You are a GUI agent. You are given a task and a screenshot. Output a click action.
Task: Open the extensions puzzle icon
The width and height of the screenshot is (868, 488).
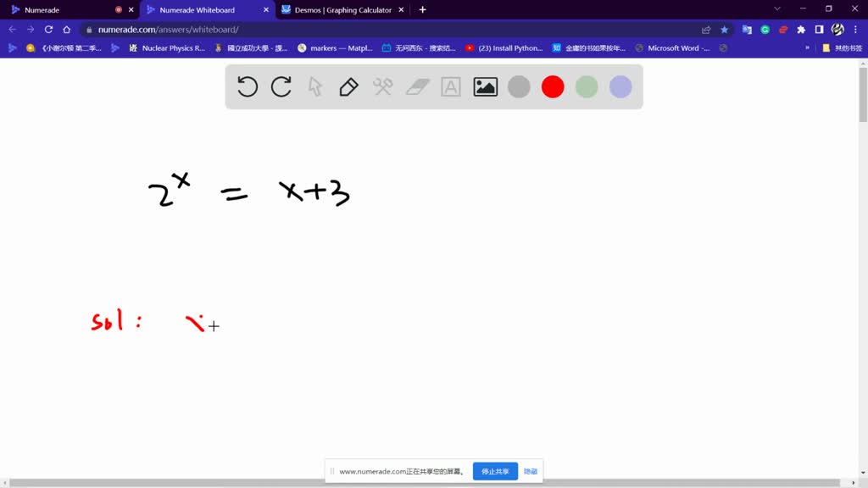tap(801, 30)
